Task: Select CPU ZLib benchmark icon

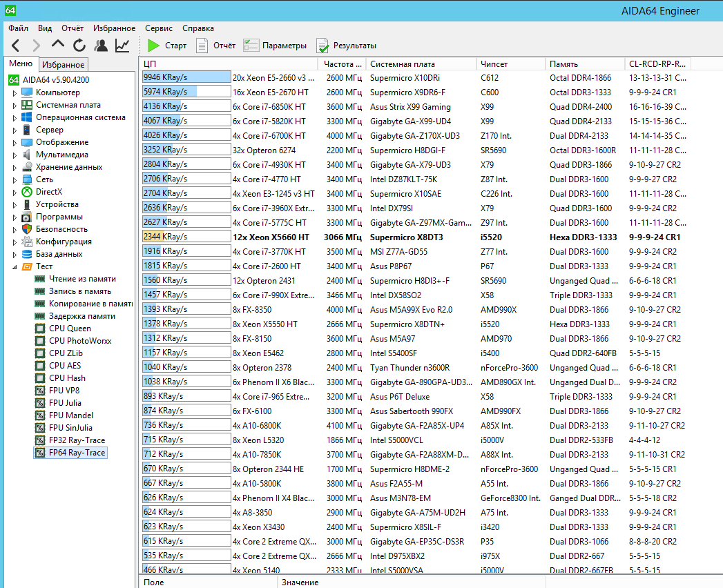Action: coord(40,353)
